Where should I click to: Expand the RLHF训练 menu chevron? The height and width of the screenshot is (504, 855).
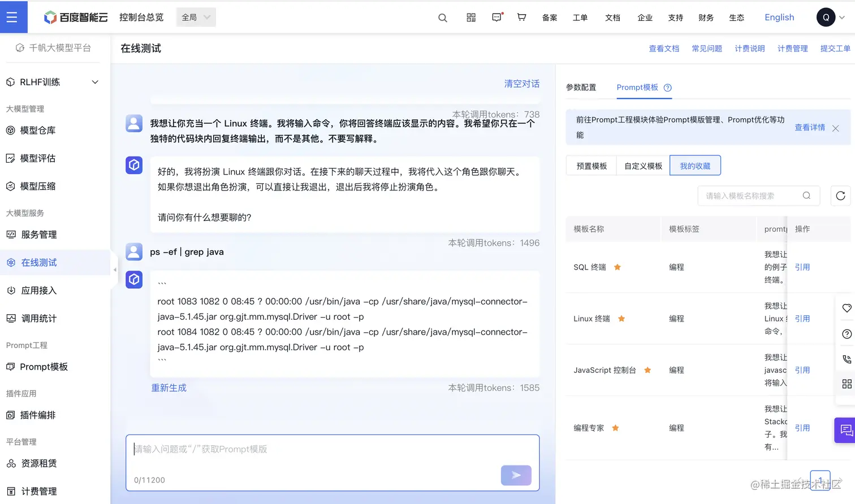95,82
